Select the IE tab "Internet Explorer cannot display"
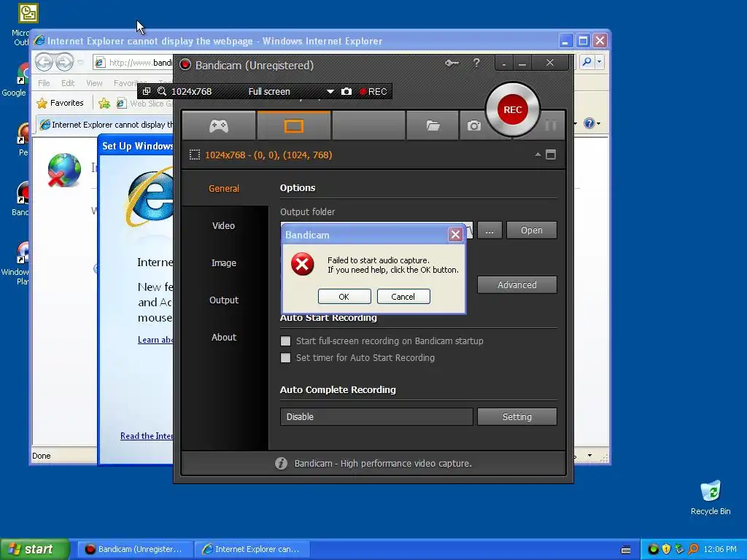747x560 pixels. pos(107,124)
